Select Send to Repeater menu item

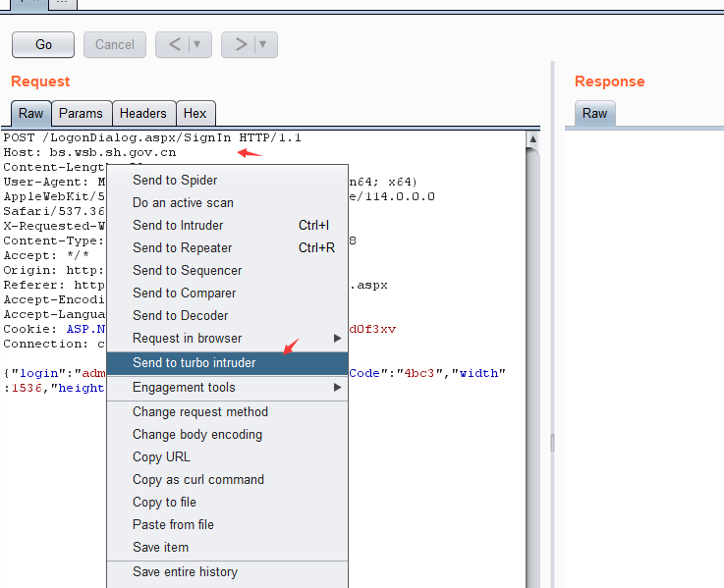point(183,248)
